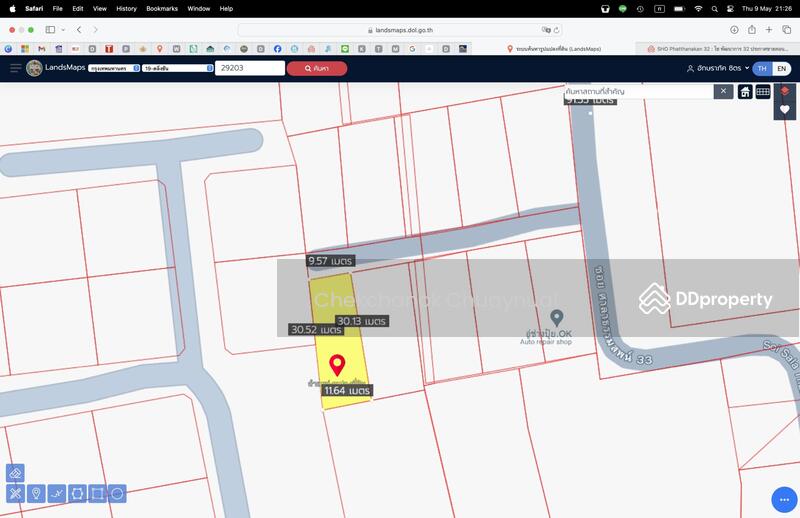This screenshot has width=800, height=518.
Task: Switch language to EN
Action: point(782,68)
